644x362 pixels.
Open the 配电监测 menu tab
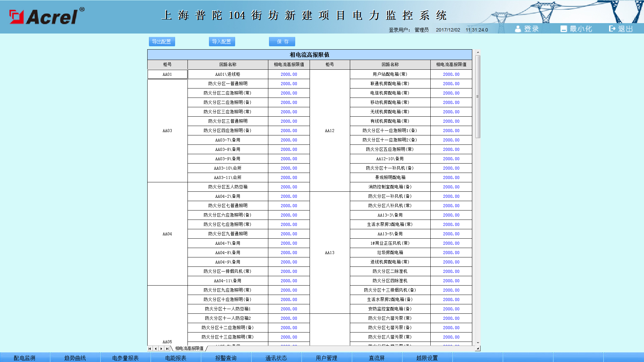pyautogui.click(x=25, y=358)
